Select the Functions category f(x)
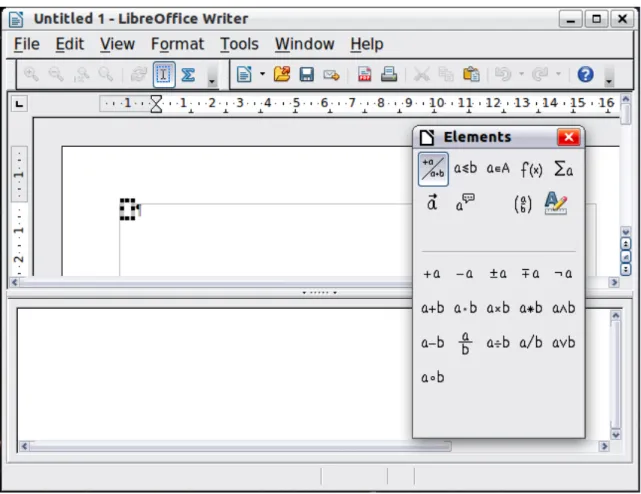The width and height of the screenshot is (641, 494). pyautogui.click(x=531, y=168)
